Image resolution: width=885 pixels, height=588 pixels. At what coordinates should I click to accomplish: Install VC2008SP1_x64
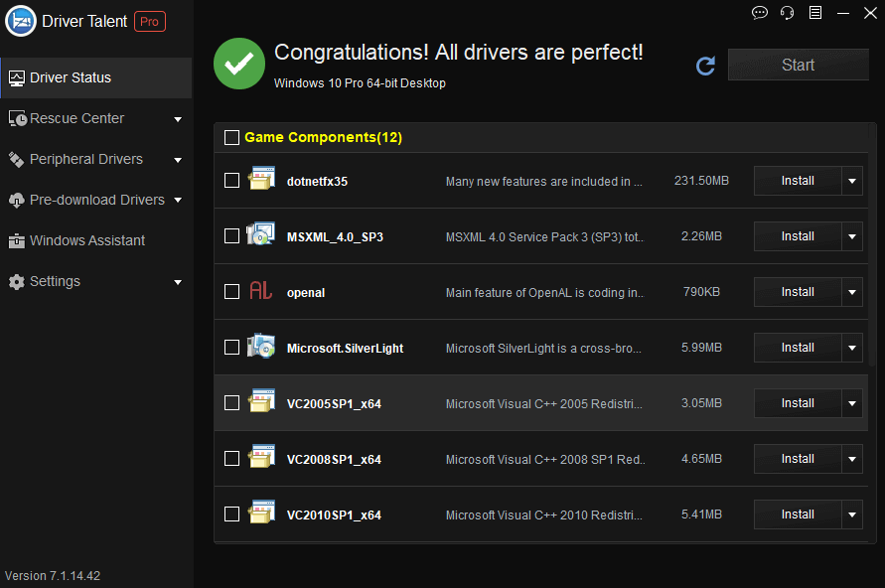(x=798, y=458)
